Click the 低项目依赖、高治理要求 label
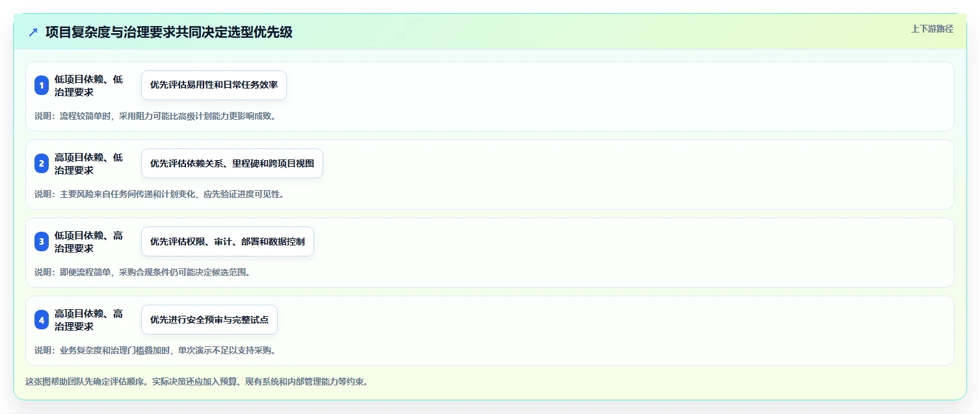Viewport: 980px width, 414px height. click(89, 241)
